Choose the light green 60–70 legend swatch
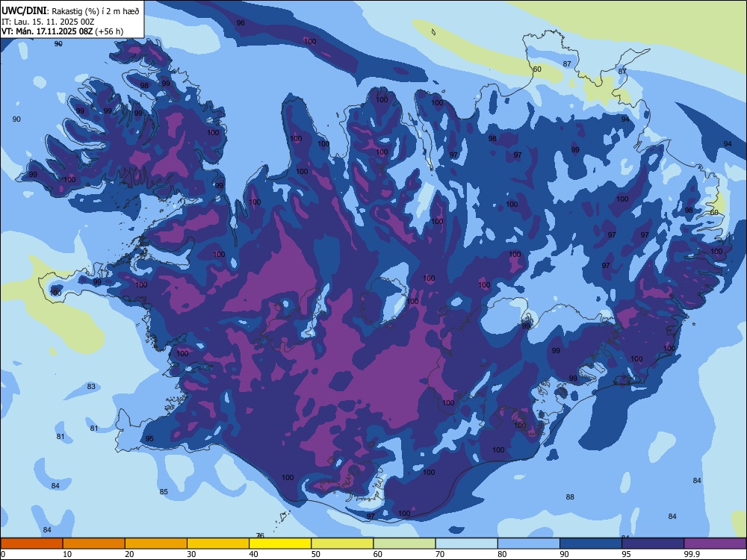Viewport: 747px width, 560px height. pyautogui.click(x=404, y=544)
